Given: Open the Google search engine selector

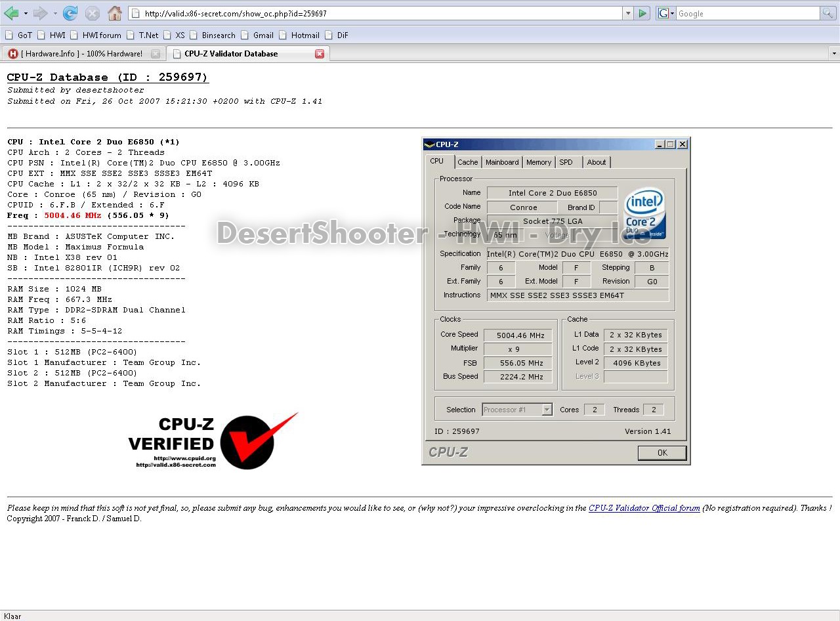Looking at the screenshot, I should tap(666, 13).
